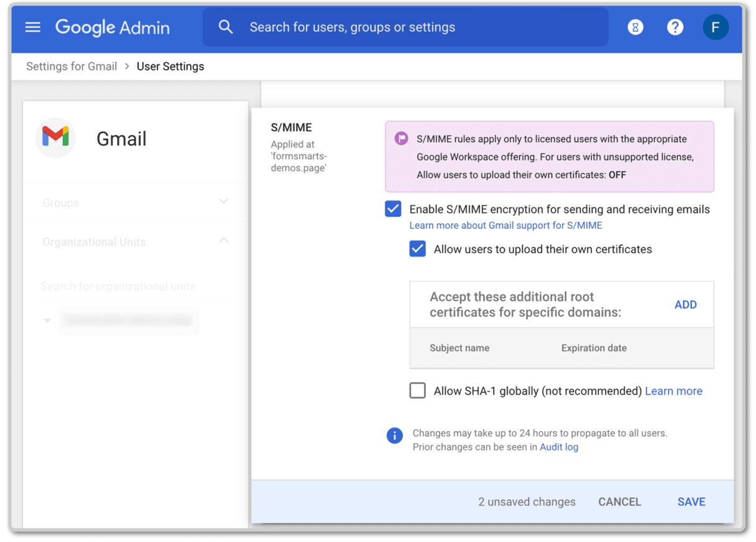Open the hamburger main menu
756x542 pixels.
[x=33, y=27]
